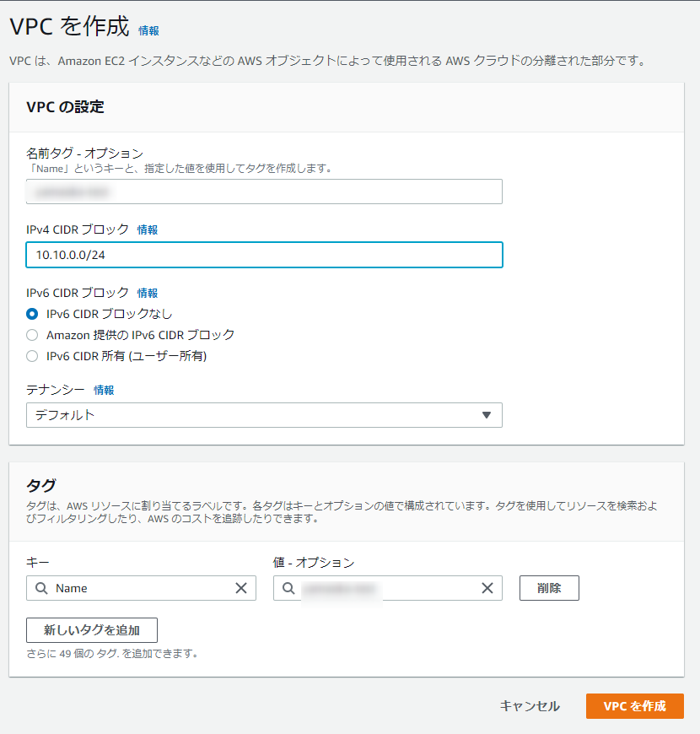Open 情報 link beside IPv4 CIDR ブロック
This screenshot has height=734, width=700.
click(x=148, y=229)
